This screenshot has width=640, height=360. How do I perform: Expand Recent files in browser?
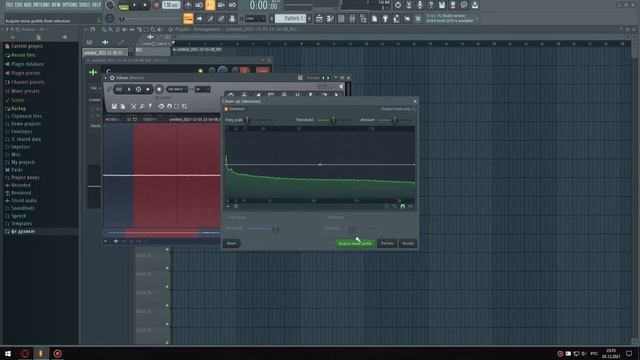coord(23,55)
